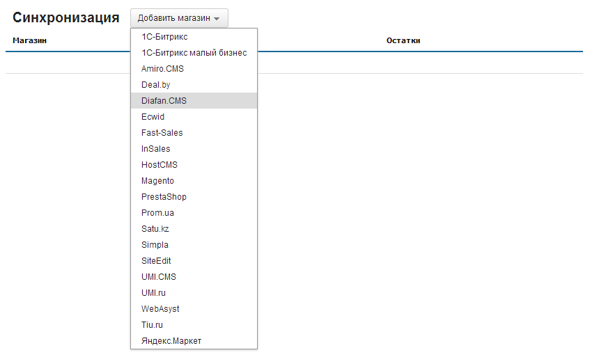Choose the PrestaShop entry
The width and height of the screenshot is (590, 364).
coord(194,197)
